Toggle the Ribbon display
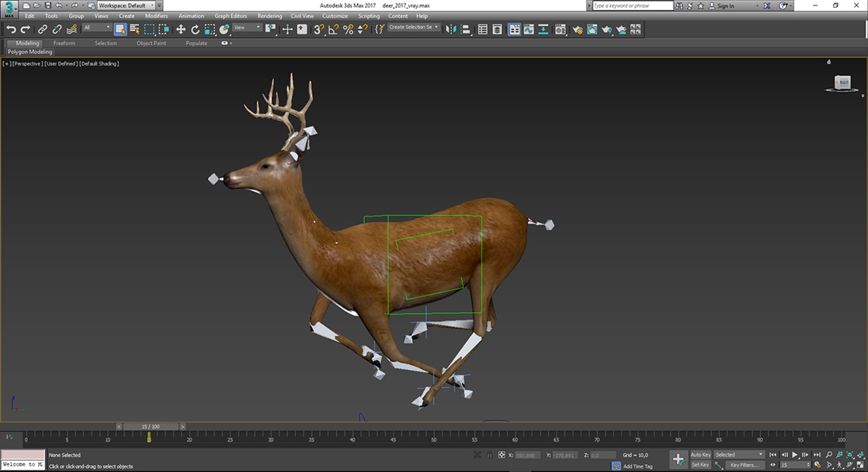The height and width of the screenshot is (472, 868). click(x=514, y=29)
